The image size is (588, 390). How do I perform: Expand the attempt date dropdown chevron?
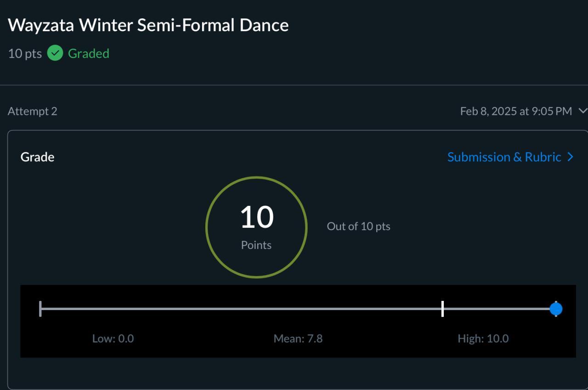pyautogui.click(x=582, y=111)
